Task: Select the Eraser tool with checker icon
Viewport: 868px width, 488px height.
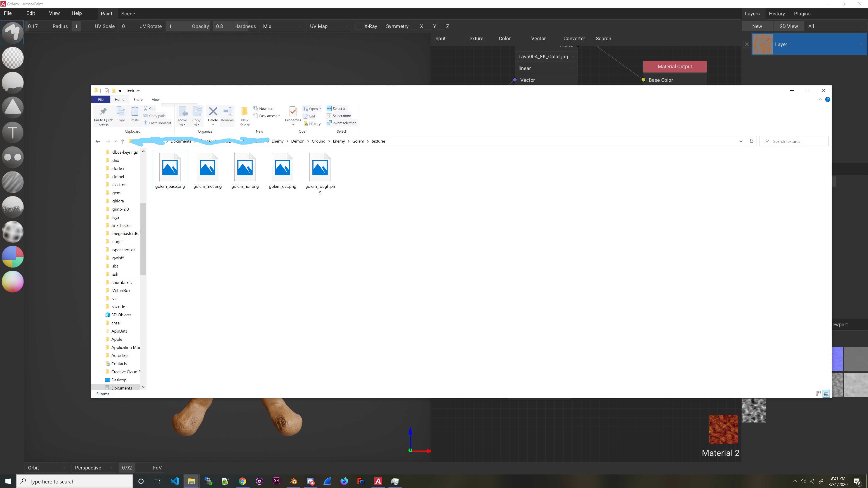Action: tap(12, 58)
